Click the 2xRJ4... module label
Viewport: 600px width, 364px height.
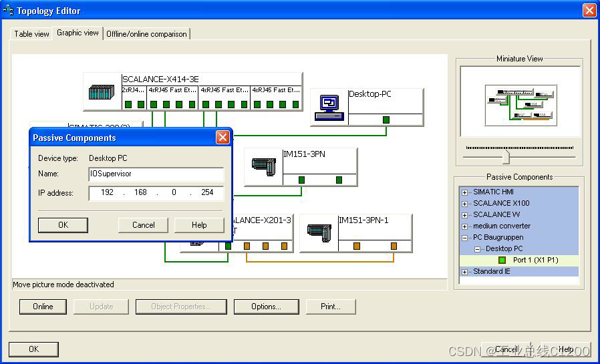pyautogui.click(x=134, y=90)
